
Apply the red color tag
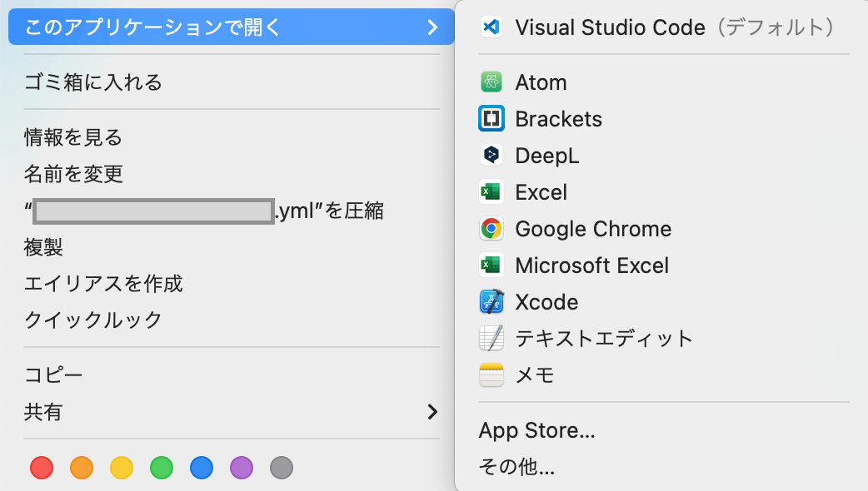pyautogui.click(x=42, y=468)
